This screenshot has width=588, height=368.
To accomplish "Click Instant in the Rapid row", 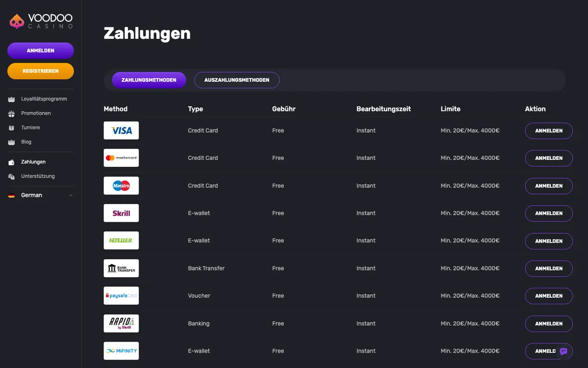I will pyautogui.click(x=366, y=323).
